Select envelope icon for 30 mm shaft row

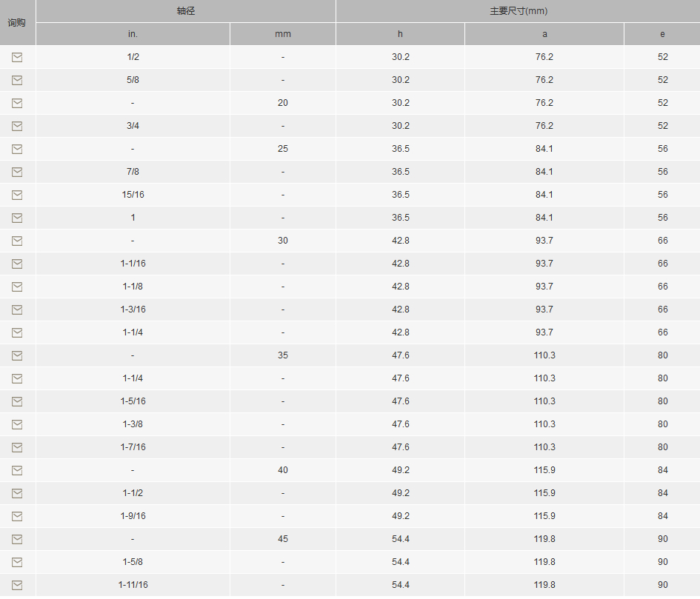(x=17, y=241)
